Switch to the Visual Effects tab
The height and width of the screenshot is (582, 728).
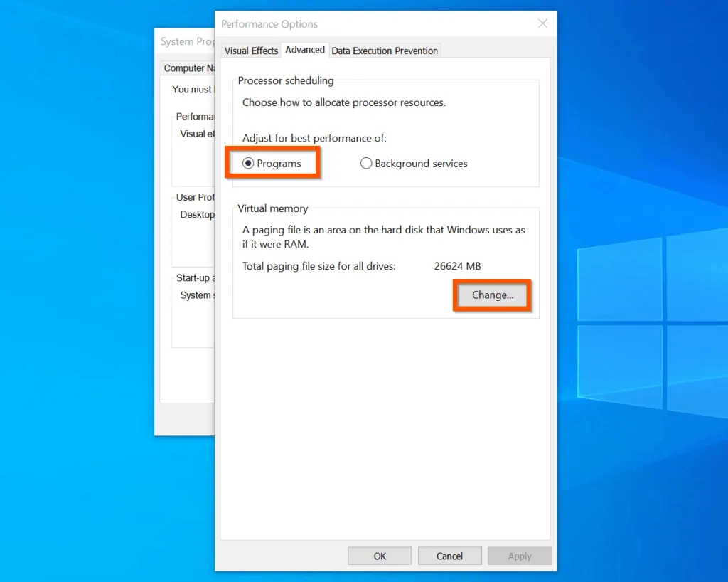pyautogui.click(x=251, y=51)
